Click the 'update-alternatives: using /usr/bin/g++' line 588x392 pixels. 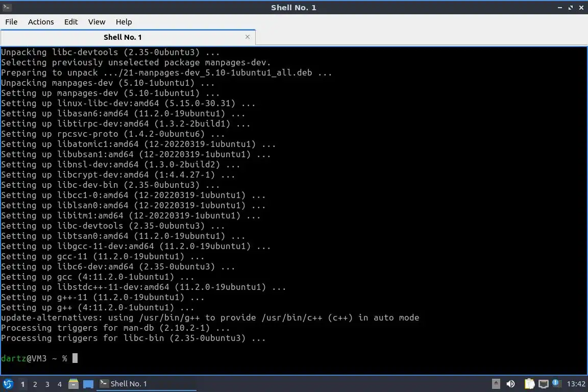210,317
